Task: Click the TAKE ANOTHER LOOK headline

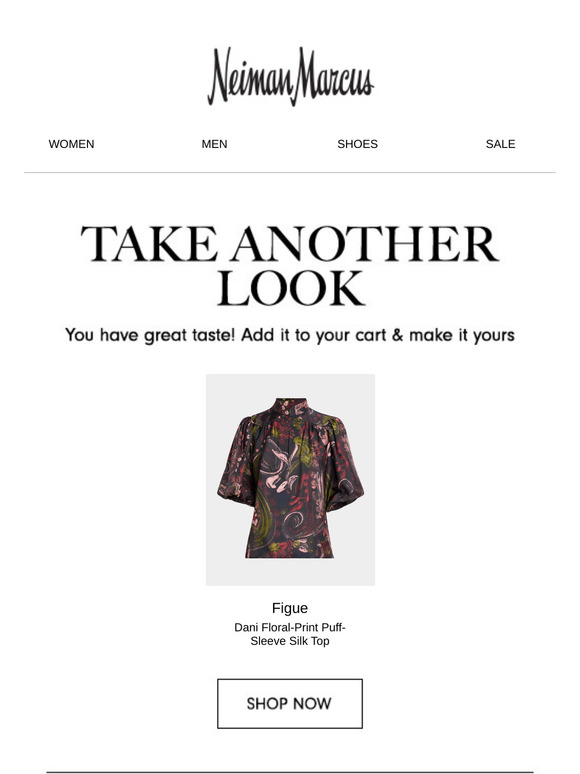Action: click(x=290, y=266)
